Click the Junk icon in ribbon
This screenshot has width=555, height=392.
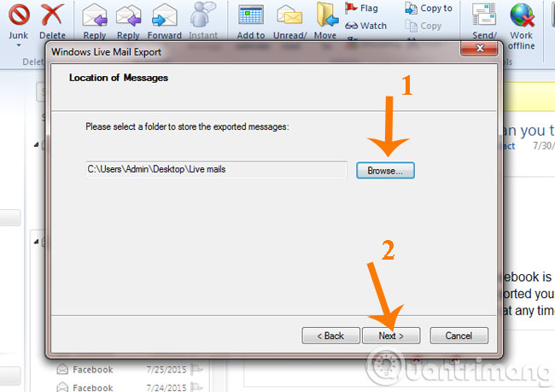[19, 16]
